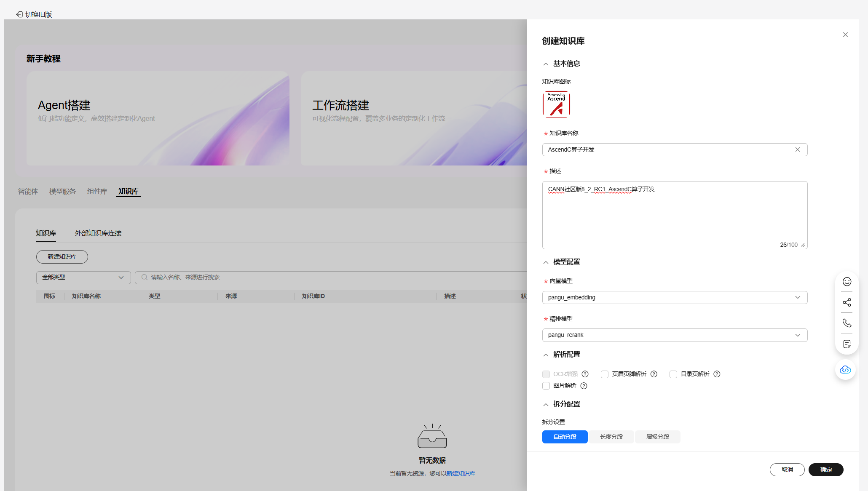Image resolution: width=868 pixels, height=491 pixels.
Task: Click the Ascend knowledge base icon image
Action: [x=556, y=104]
